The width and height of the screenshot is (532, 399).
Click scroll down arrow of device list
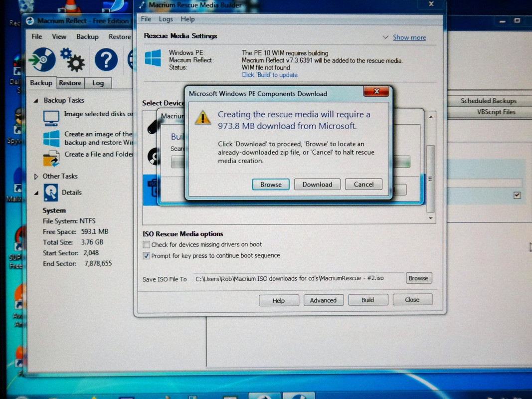(x=431, y=218)
